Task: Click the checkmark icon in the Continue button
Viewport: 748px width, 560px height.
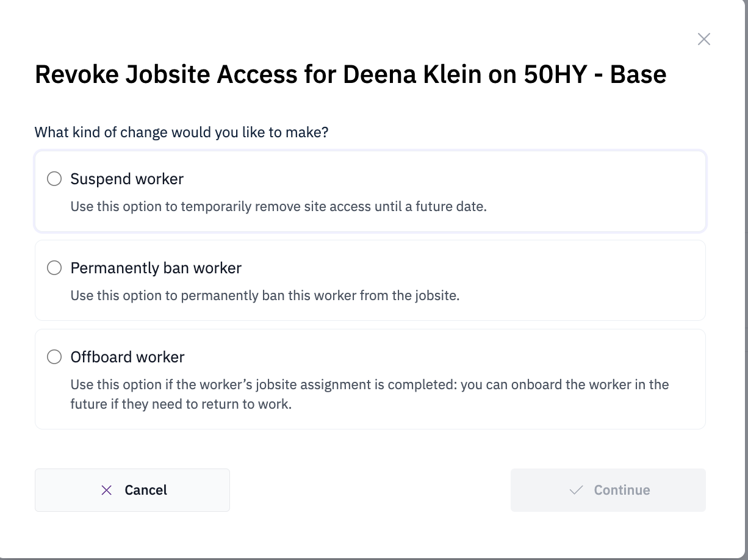Action: point(576,490)
